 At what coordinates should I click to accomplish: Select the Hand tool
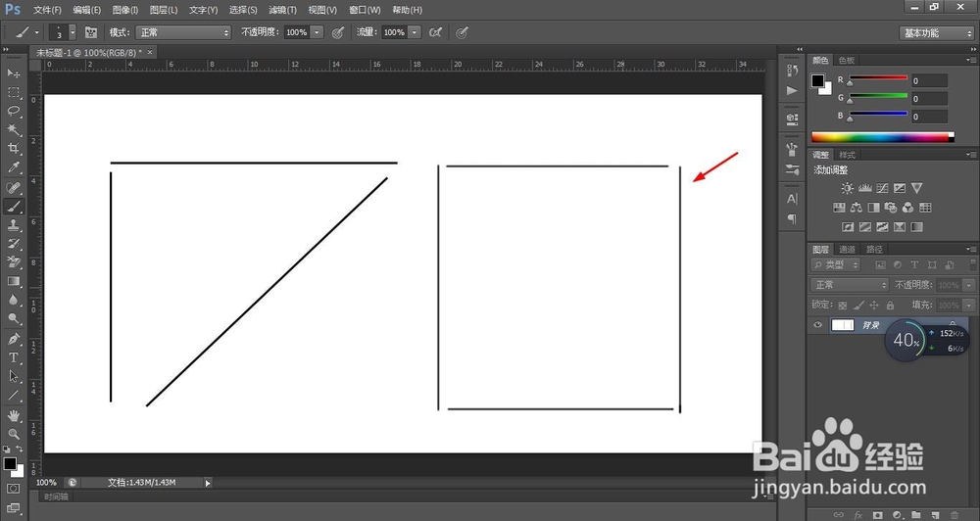(x=13, y=415)
